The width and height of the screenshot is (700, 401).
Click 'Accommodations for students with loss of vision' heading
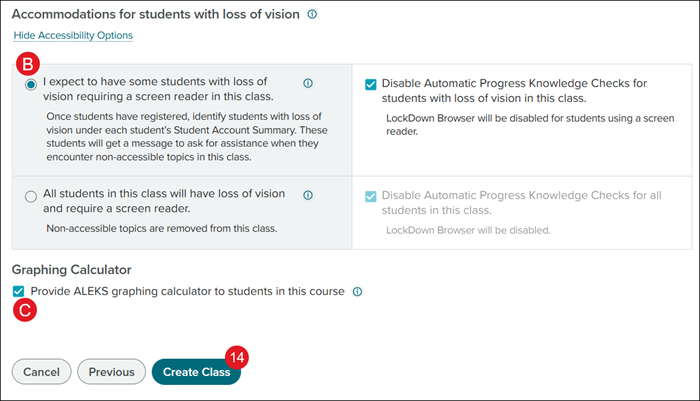pyautogui.click(x=155, y=15)
